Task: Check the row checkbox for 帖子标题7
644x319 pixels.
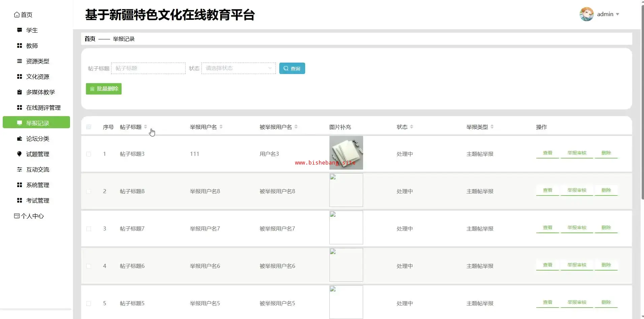Action: (89, 229)
